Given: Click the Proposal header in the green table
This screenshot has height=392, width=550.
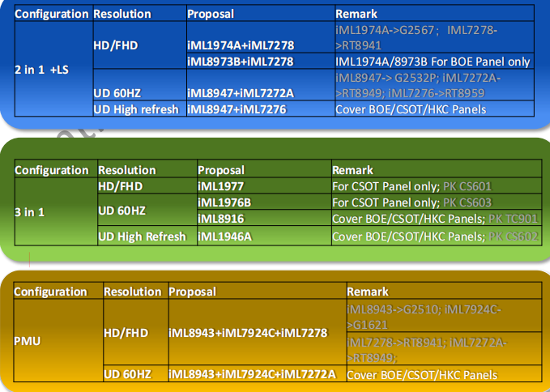Looking at the screenshot, I should 221,170.
